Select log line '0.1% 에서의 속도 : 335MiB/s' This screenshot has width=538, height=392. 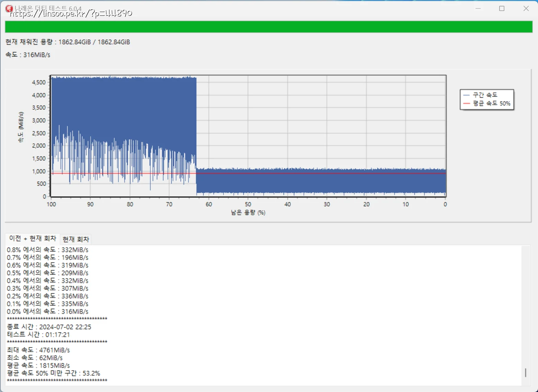coord(48,304)
